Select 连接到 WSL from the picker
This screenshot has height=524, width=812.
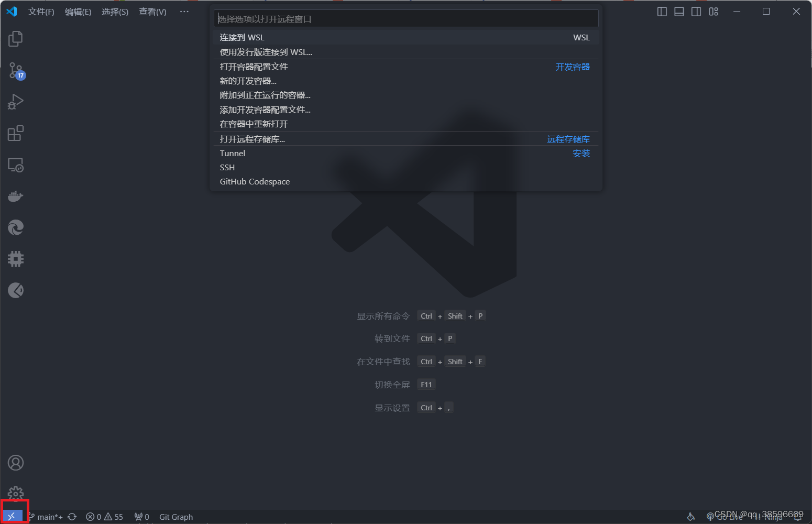[242, 37]
